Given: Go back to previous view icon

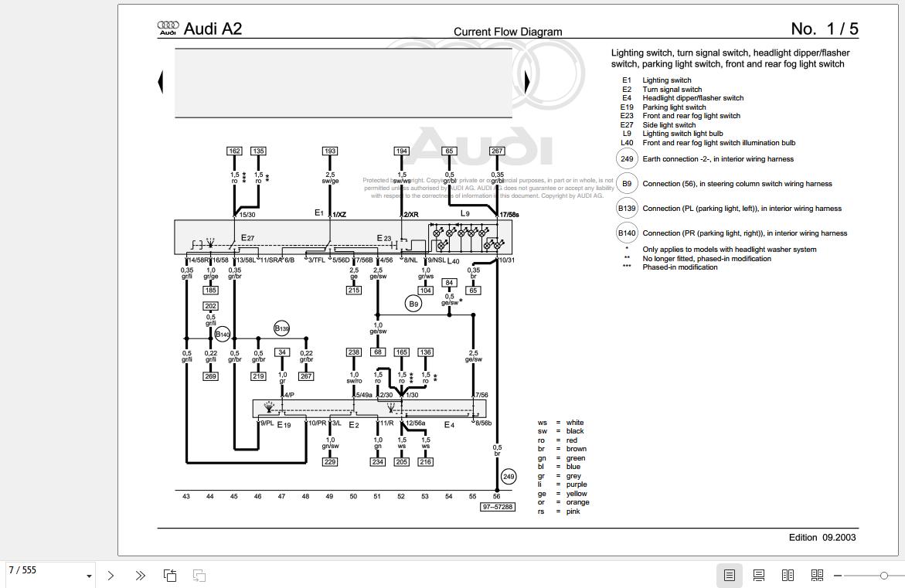Looking at the screenshot, I should [x=170, y=576].
